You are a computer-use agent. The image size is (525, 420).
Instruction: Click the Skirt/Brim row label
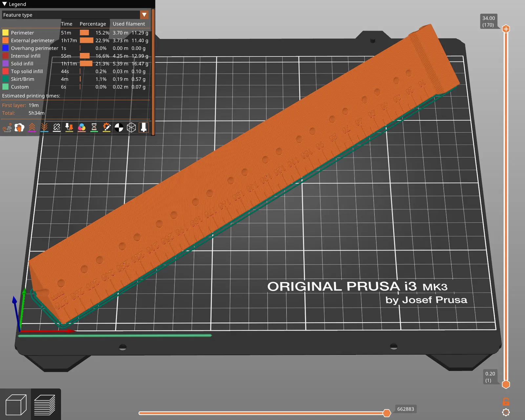click(x=22, y=79)
